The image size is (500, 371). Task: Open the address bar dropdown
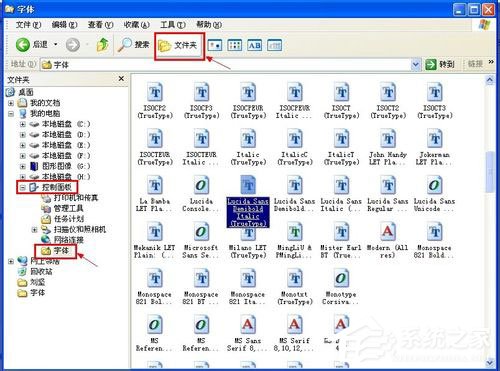(x=415, y=64)
